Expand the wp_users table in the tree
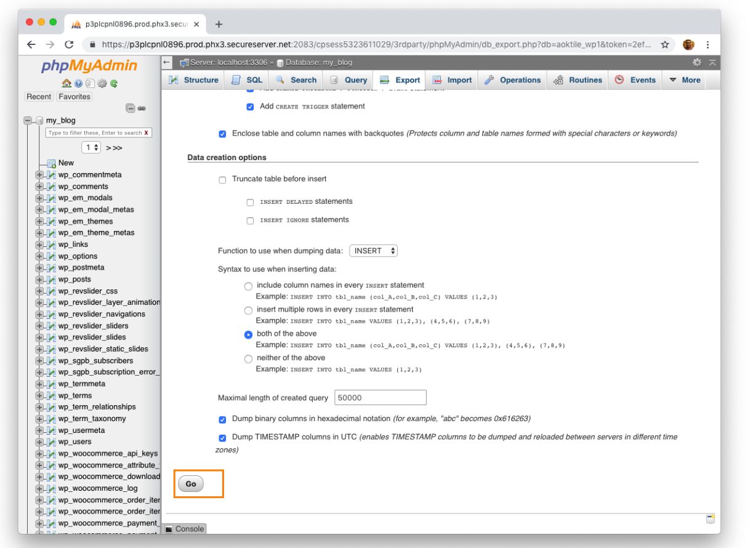This screenshot has height=548, width=756. point(39,441)
